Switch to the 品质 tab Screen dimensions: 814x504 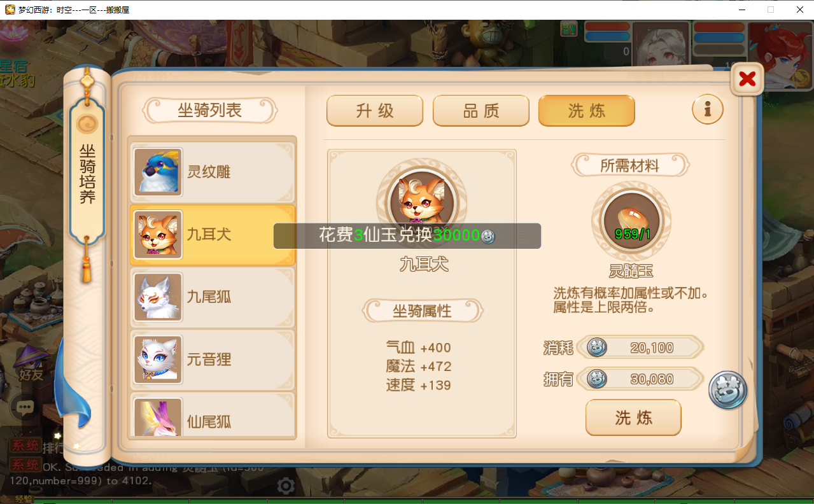pos(481,111)
